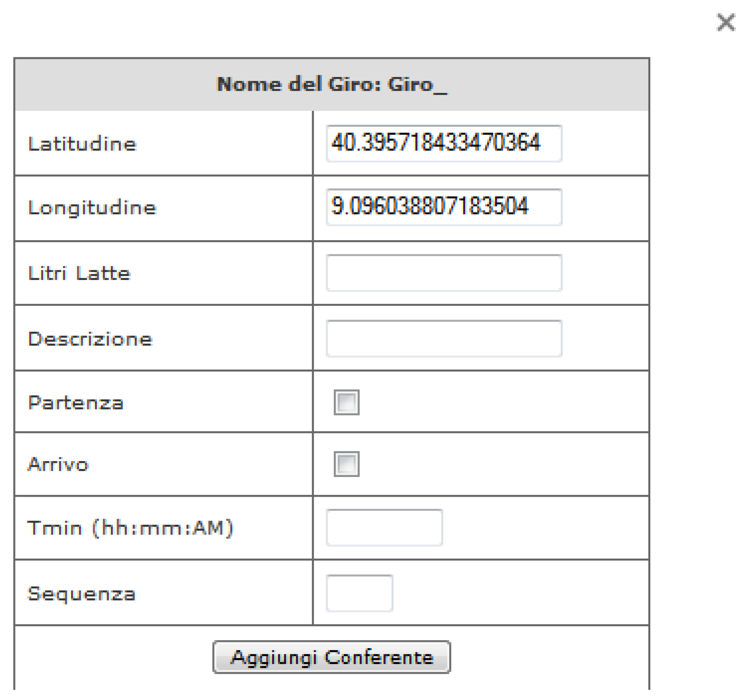Viewport: 744px width, 700px height.
Task: Click the Descrizione label
Action: 90,339
